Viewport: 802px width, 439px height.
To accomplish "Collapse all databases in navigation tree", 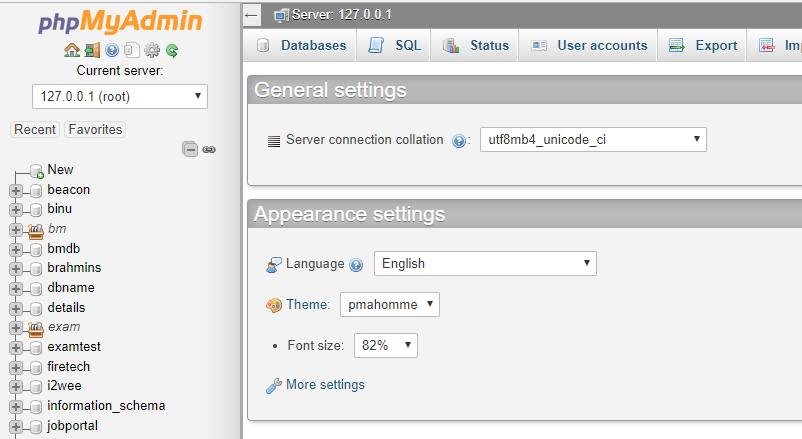I will click(x=190, y=149).
